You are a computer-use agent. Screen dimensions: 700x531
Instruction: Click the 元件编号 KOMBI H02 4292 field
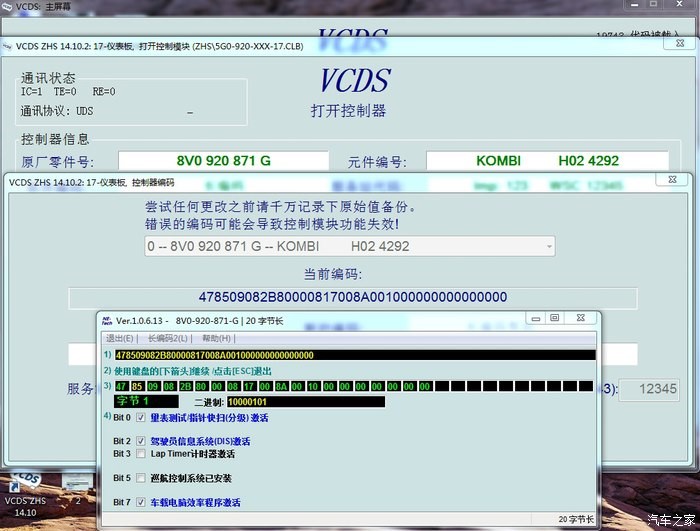click(547, 161)
